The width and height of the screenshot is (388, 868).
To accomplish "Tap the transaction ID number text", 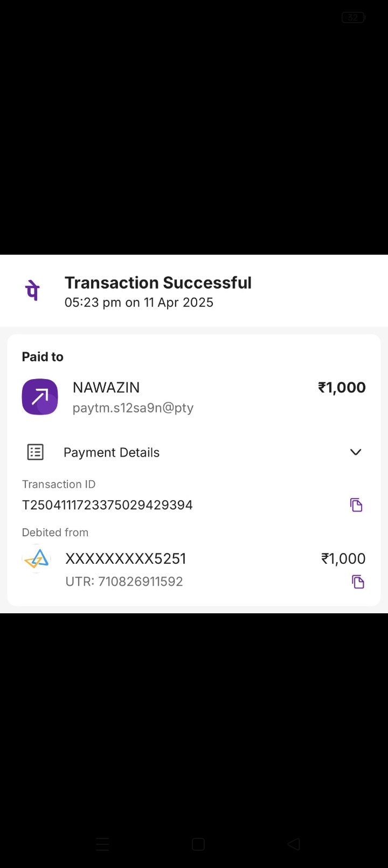I will coord(107,505).
